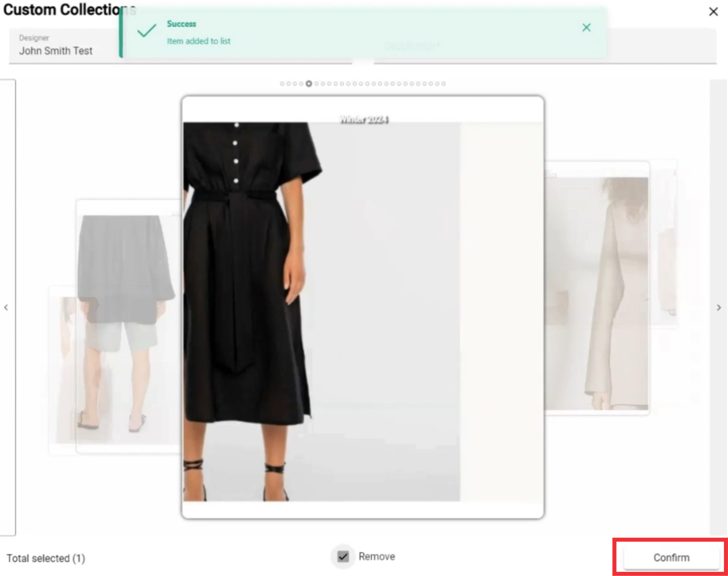Select the last carousel pagination dot
Image resolution: width=728 pixels, height=576 pixels.
click(x=444, y=84)
